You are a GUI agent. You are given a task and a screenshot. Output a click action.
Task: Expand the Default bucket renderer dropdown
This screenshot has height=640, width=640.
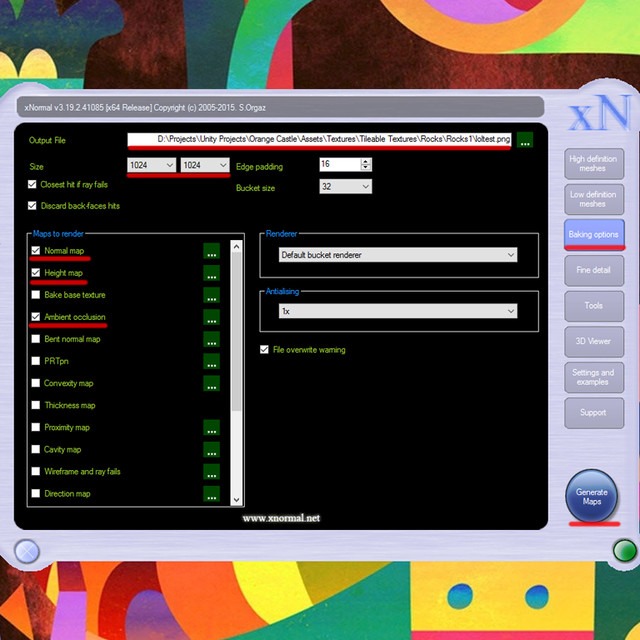[398, 255]
